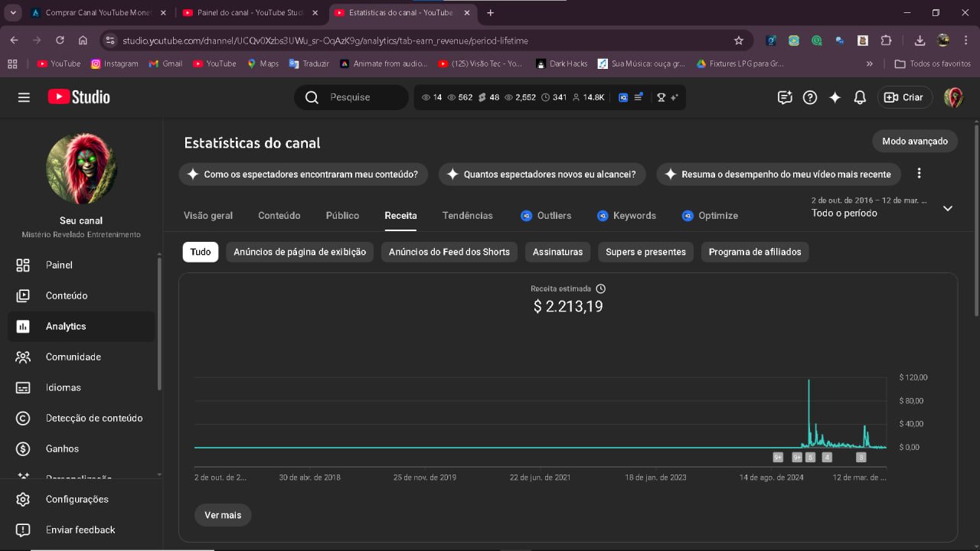
Task: Select the Tudo revenue filter chip
Action: pyautogui.click(x=201, y=252)
